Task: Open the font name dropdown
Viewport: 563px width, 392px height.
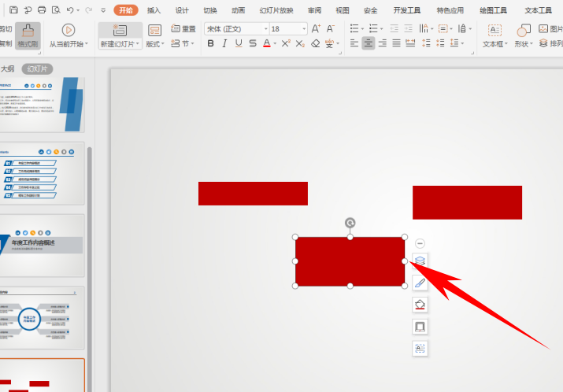Action: point(266,28)
